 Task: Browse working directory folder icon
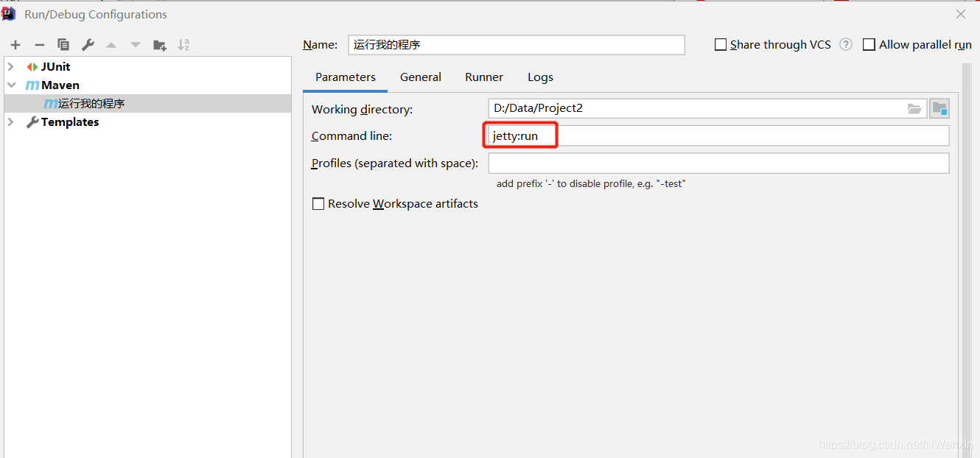pyautogui.click(x=914, y=108)
